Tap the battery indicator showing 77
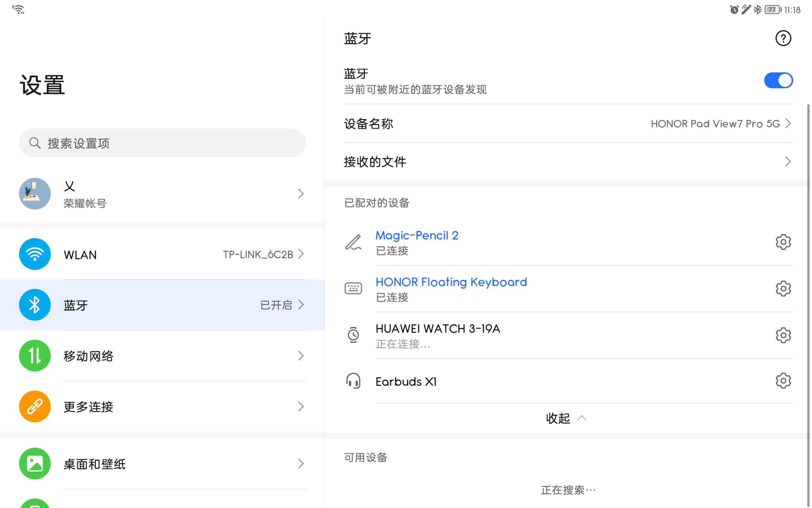Image resolution: width=812 pixels, height=508 pixels. (773, 10)
